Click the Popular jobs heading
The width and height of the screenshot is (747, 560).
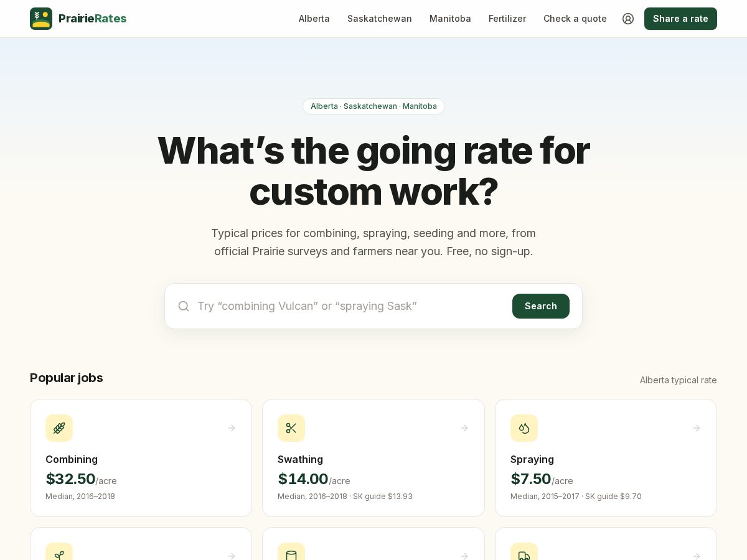pos(67,378)
